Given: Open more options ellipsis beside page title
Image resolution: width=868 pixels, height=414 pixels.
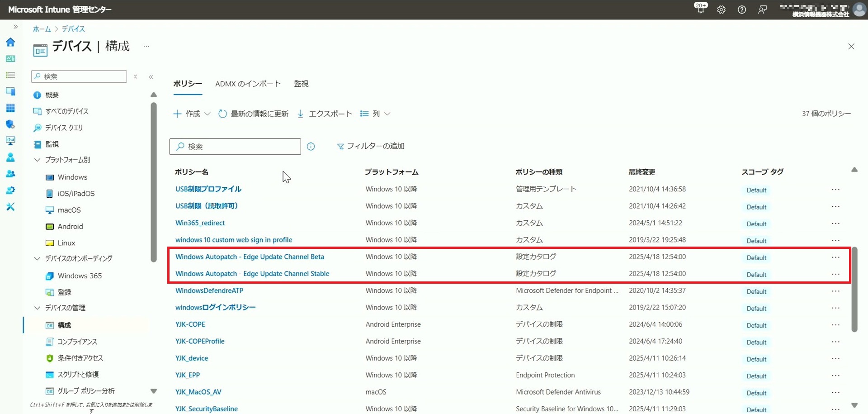Looking at the screenshot, I should [x=146, y=46].
